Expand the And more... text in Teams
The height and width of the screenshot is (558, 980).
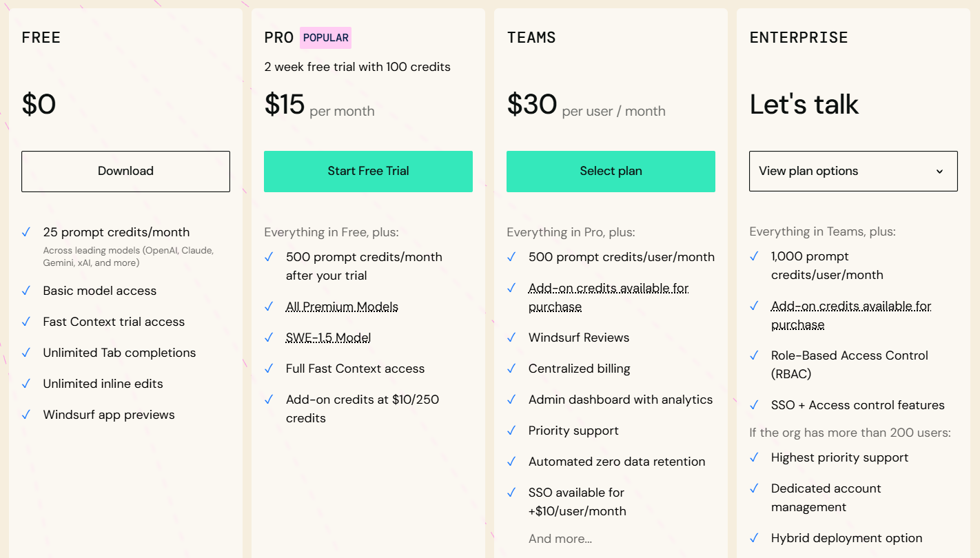560,539
